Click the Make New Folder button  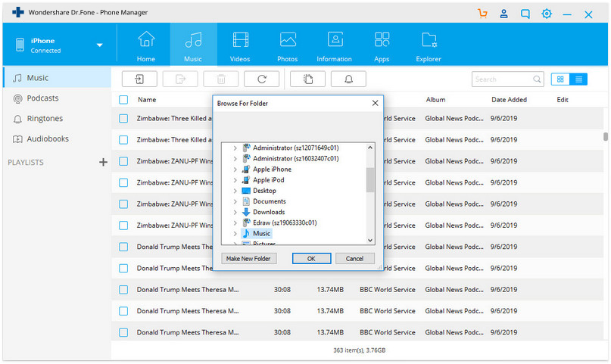[248, 259]
